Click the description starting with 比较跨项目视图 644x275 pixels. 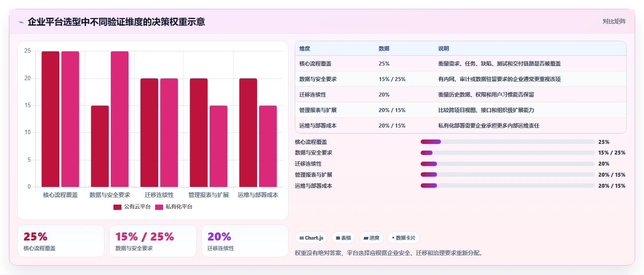[486, 110]
